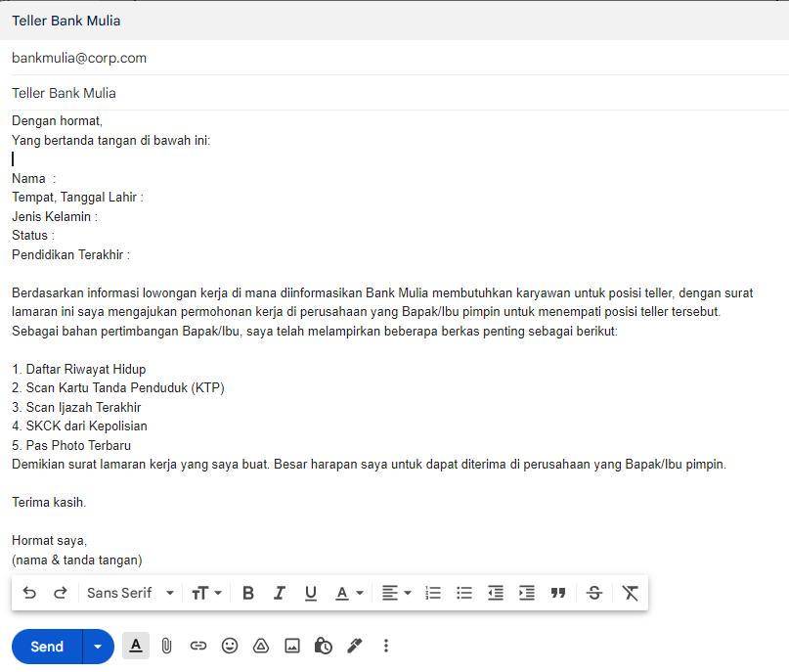Open more options three-dot menu
The height and width of the screenshot is (672, 789).
coord(386,646)
